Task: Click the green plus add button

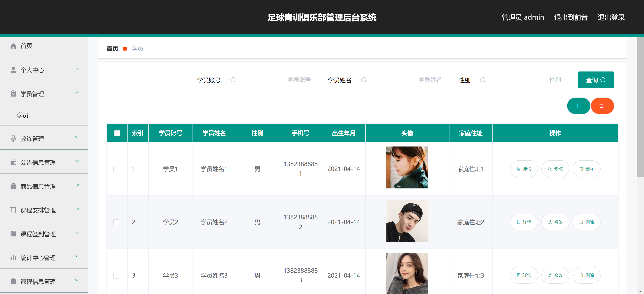Action: click(x=578, y=106)
